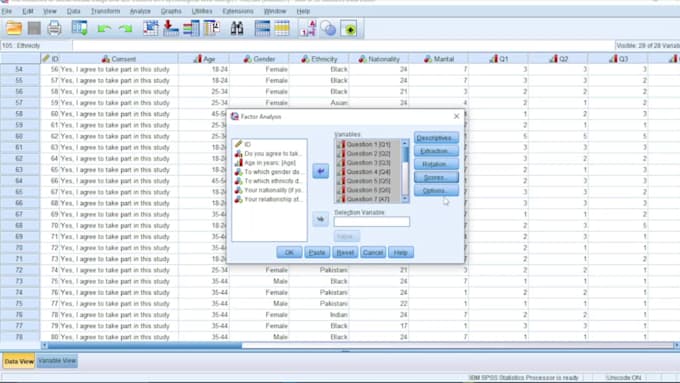The width and height of the screenshot is (680, 383).
Task: Switch to the Variable View tab
Action: pyautogui.click(x=57, y=361)
